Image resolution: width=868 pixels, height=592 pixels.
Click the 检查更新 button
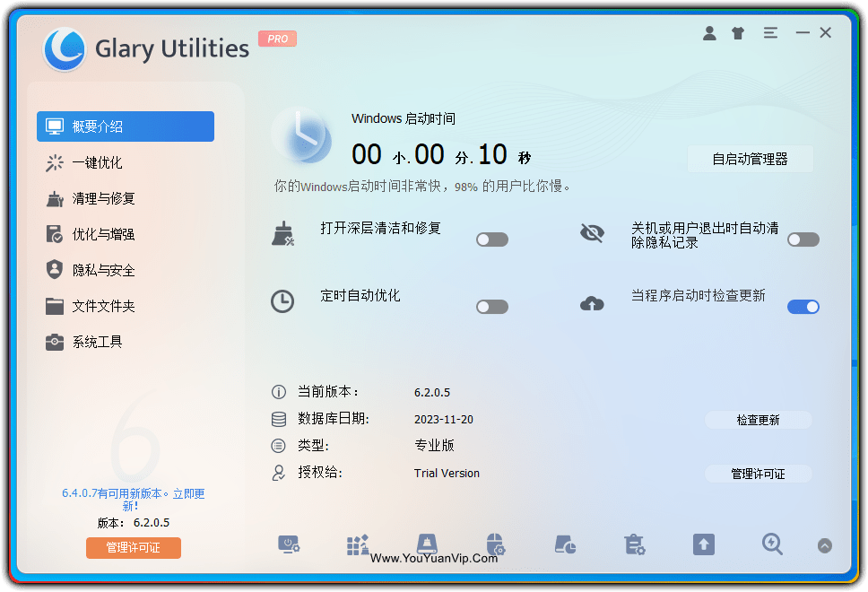[758, 419]
